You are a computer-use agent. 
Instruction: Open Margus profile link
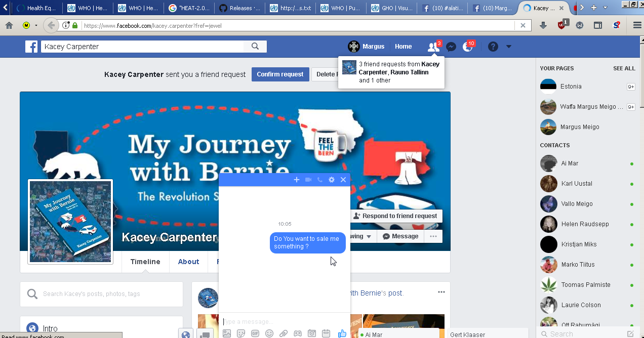click(x=367, y=47)
